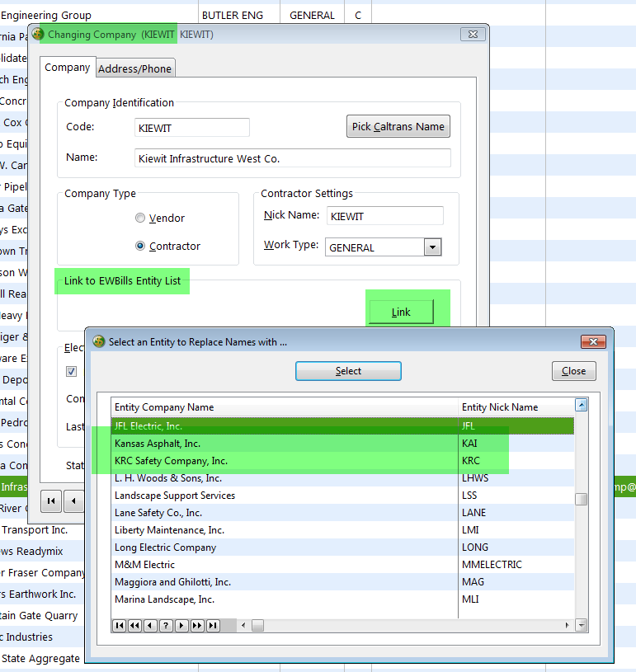Click the Nick Name input field
636x672 pixels.
pyautogui.click(x=384, y=216)
